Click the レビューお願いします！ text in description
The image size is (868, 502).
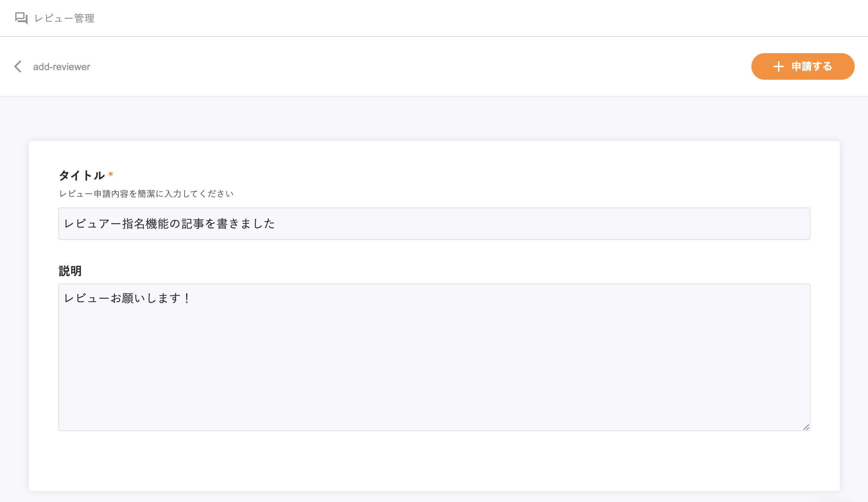pos(127,298)
